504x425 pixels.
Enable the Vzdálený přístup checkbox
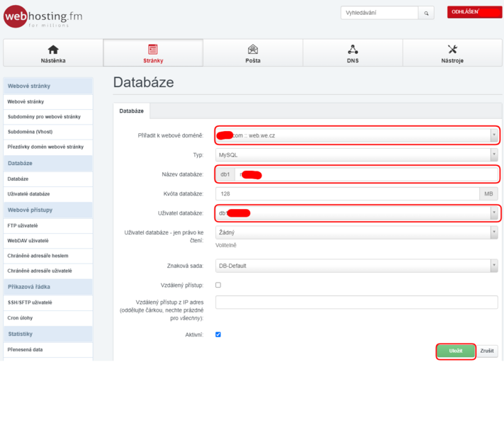(x=218, y=285)
